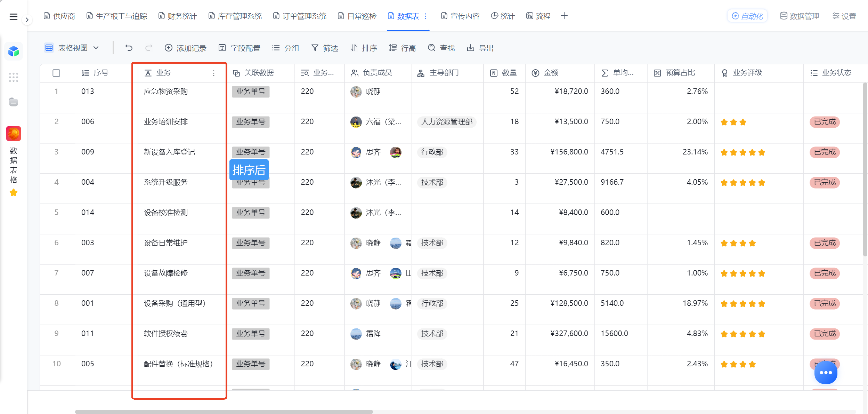Click 添加记录 to add a record
This screenshot has height=414, width=868.
pyautogui.click(x=185, y=48)
